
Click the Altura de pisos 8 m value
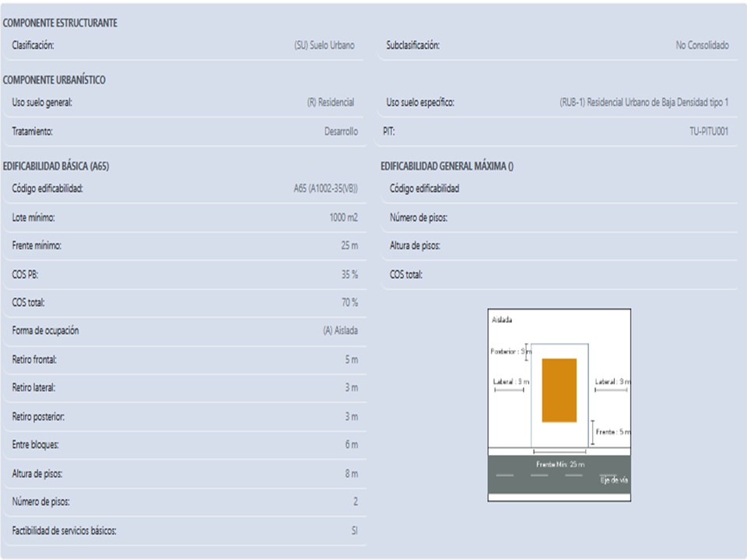click(352, 474)
